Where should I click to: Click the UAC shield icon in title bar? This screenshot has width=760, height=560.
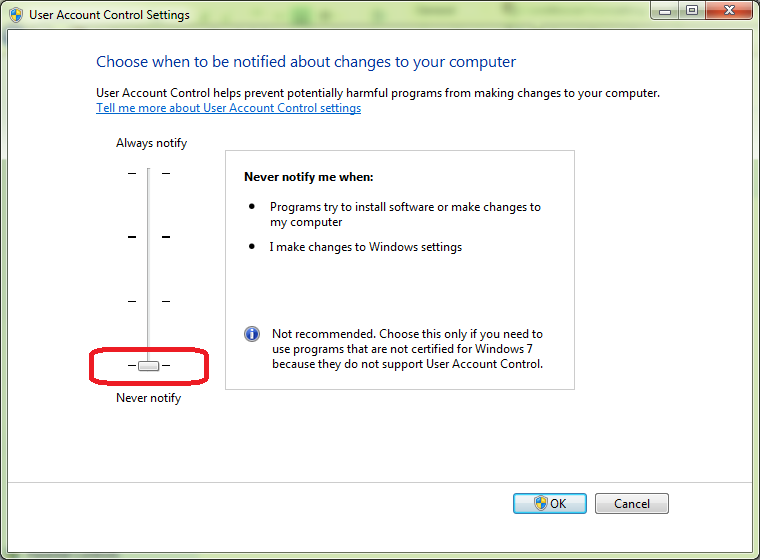tap(16, 15)
